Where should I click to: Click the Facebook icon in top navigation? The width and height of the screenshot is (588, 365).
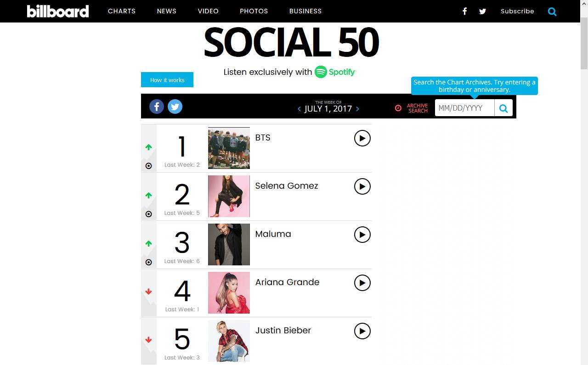[464, 11]
